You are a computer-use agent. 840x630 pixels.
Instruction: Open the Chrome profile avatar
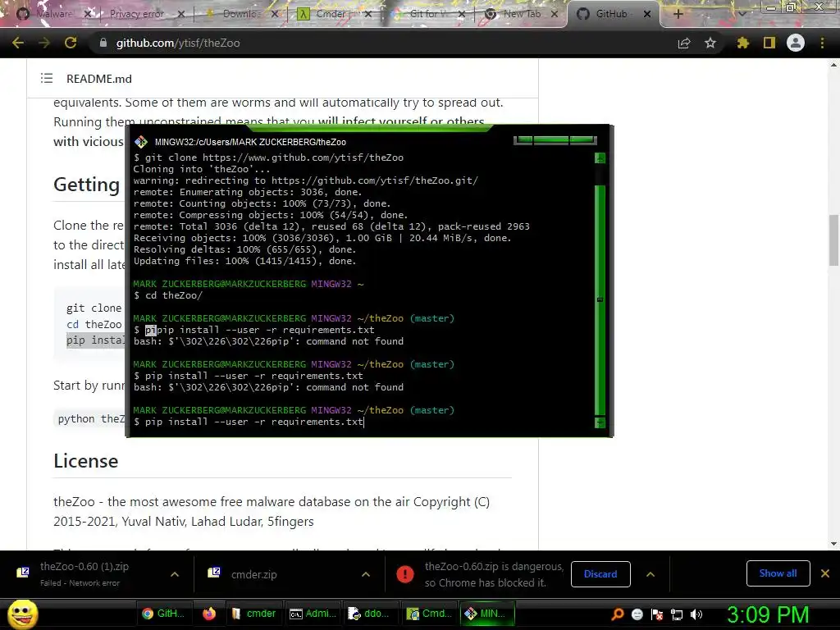pos(796,43)
